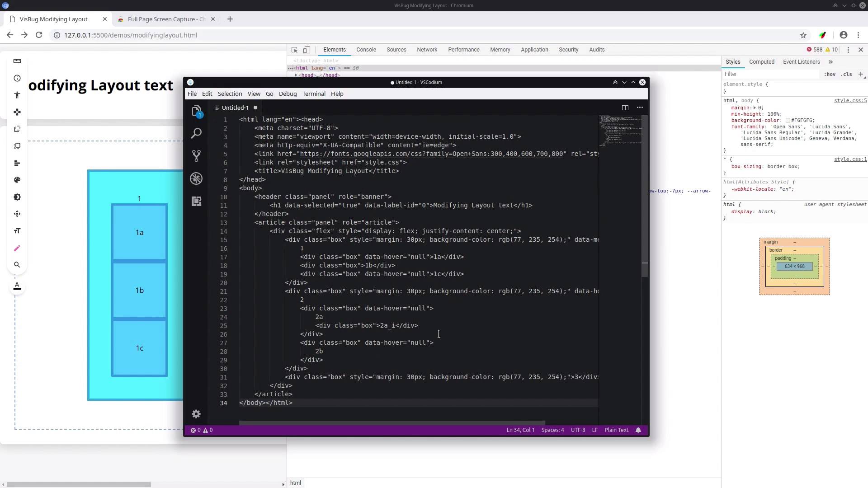868x488 pixels.
Task: Expand the head element node
Action: (296, 75)
